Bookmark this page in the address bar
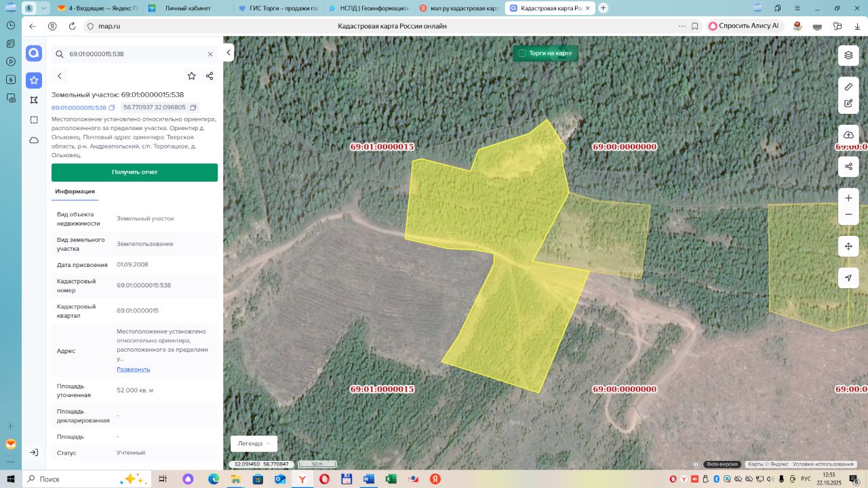This screenshot has height=488, width=868. click(x=695, y=26)
